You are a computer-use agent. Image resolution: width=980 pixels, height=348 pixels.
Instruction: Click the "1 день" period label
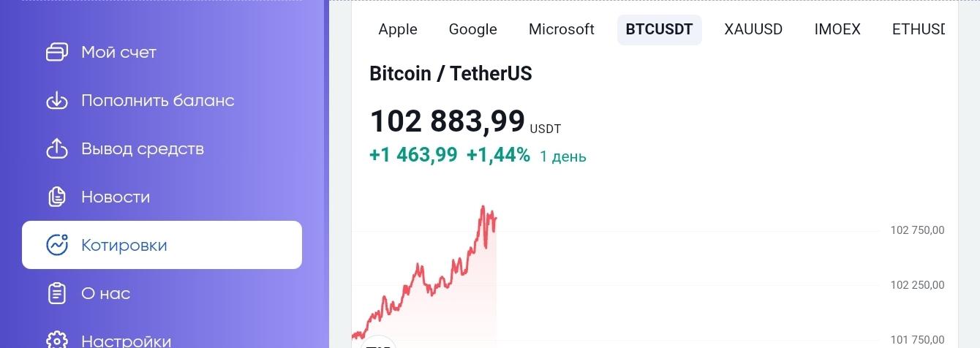(562, 156)
